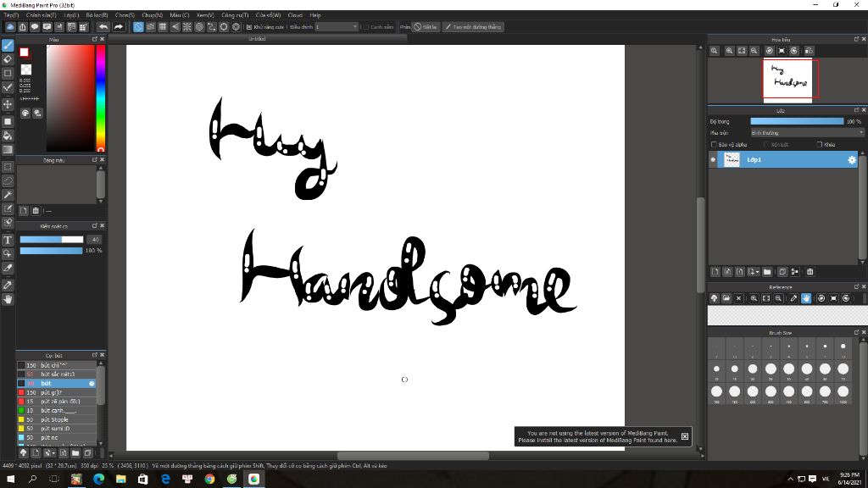Toggle the Xén bớt clipping checkbox
868x488 pixels.
tap(766, 144)
